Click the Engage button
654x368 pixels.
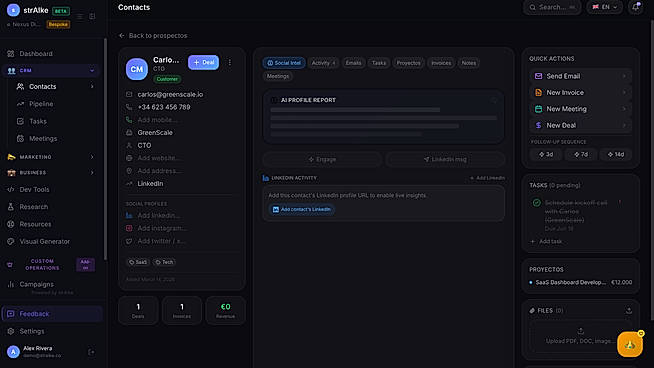[x=322, y=159]
